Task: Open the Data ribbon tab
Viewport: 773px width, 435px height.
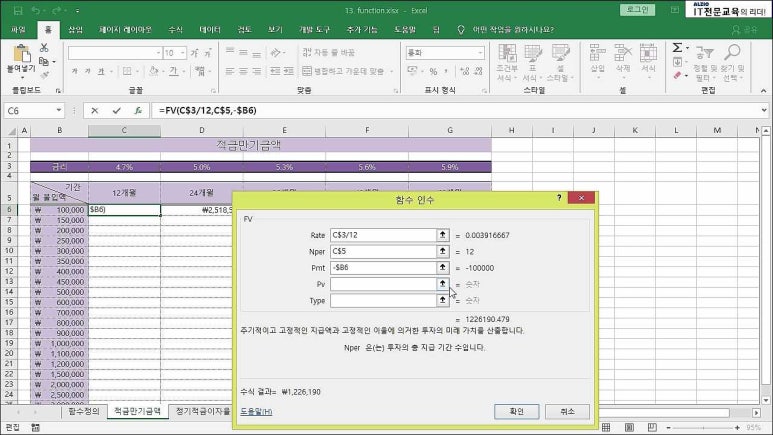Action: [210, 30]
